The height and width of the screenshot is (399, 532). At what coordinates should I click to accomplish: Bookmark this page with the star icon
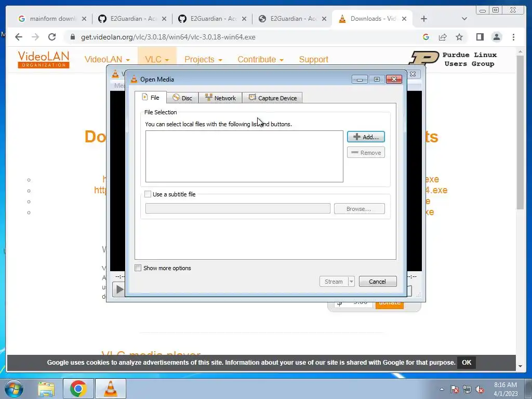point(459,37)
